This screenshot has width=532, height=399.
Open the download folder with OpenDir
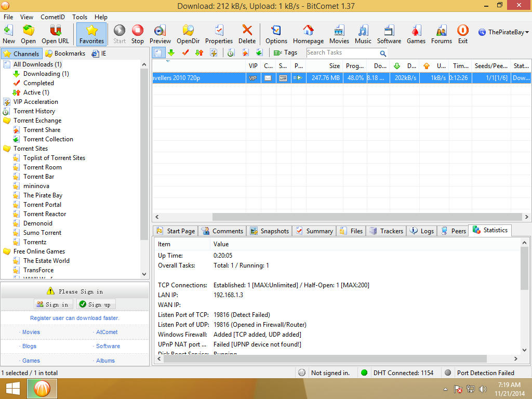[x=188, y=34]
